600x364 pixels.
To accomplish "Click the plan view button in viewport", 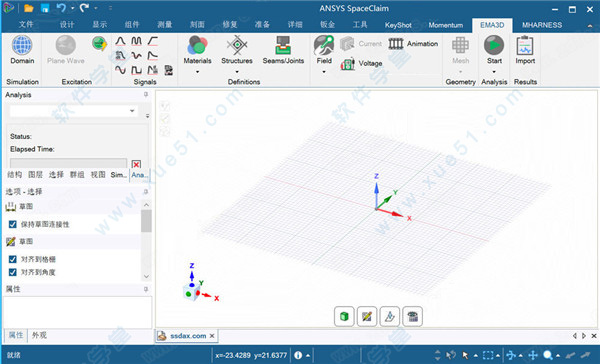I will [412, 317].
